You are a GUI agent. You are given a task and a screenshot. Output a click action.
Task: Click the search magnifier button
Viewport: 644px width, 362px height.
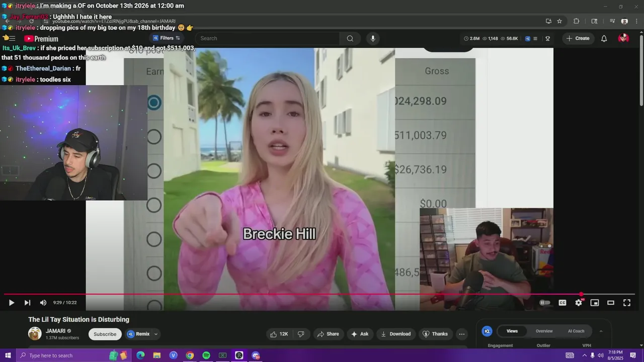(350, 38)
